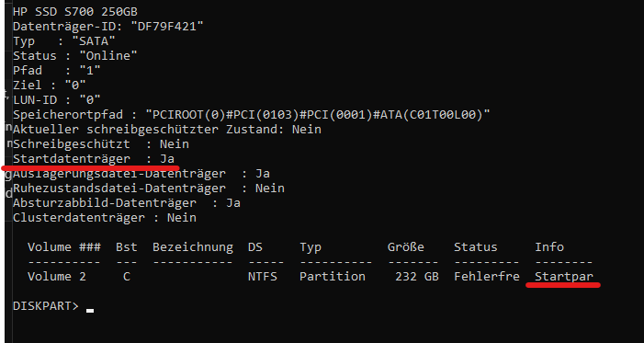Click the 232 GB size value
Viewport: 644px width, 343px height.
click(417, 277)
